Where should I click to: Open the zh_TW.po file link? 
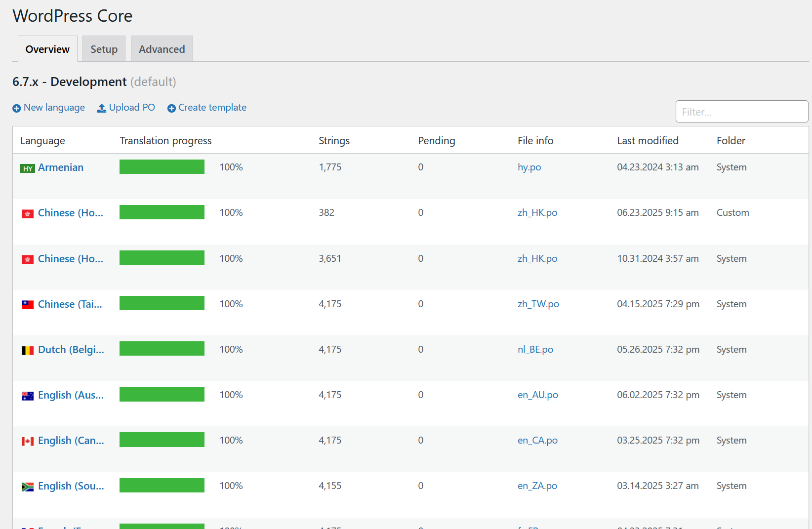[x=538, y=304]
